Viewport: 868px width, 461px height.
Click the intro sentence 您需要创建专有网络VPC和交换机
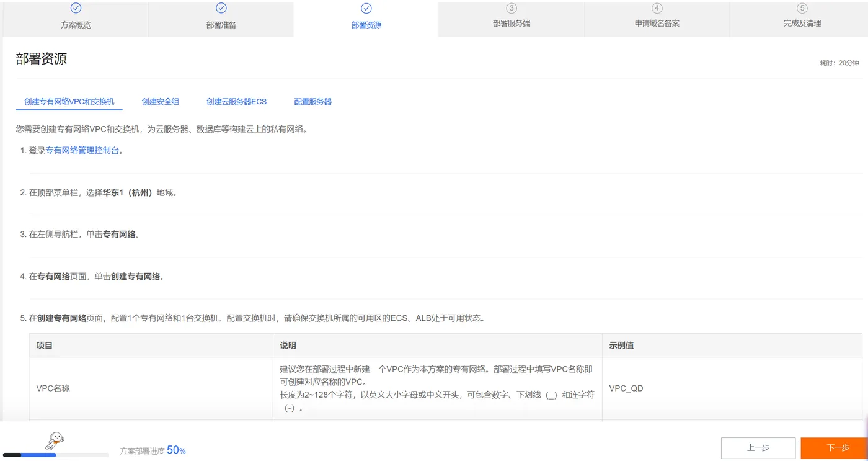pos(161,129)
